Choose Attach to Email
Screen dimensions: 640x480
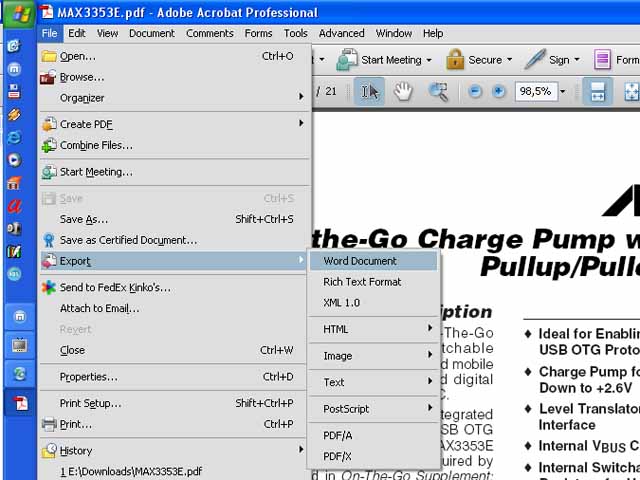tap(175, 308)
